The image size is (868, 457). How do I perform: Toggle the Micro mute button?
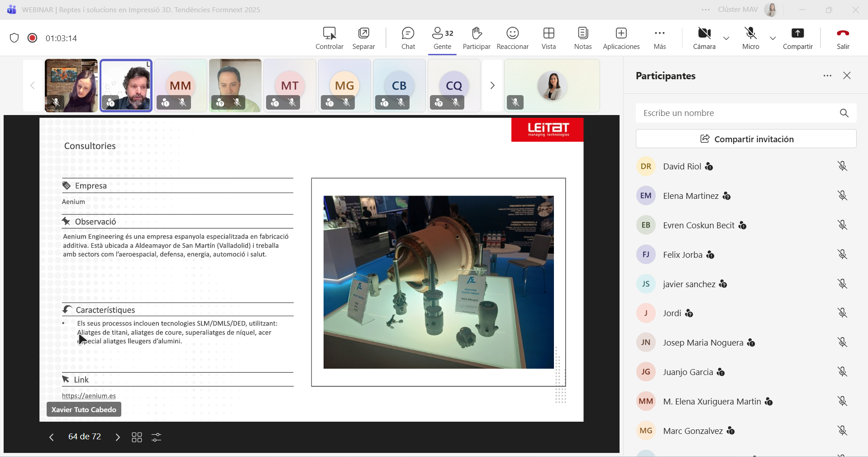(x=750, y=38)
